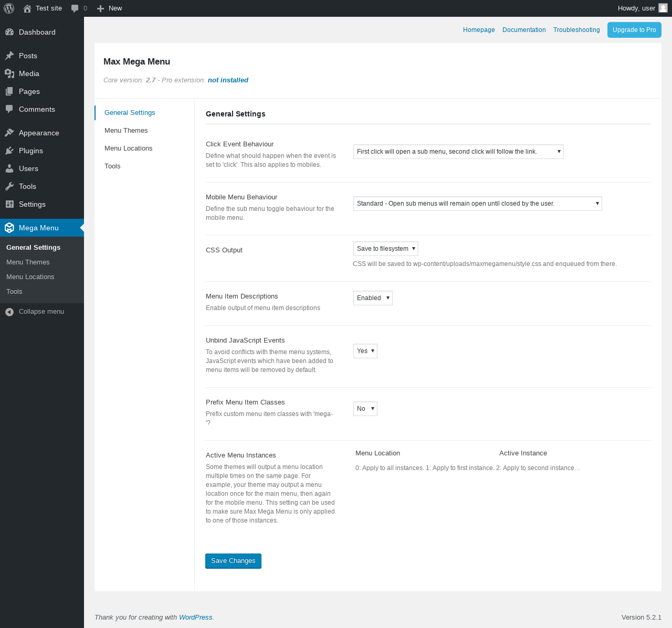Open the CSS Output dropdown

385,249
